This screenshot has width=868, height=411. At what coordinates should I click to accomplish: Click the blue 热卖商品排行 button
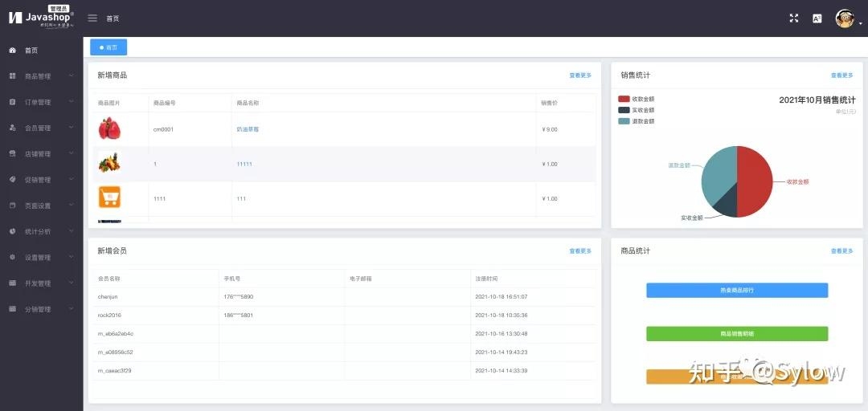(x=736, y=290)
